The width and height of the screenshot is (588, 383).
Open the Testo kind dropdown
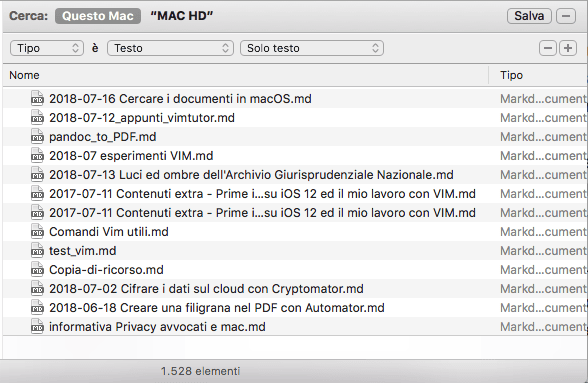tap(170, 48)
